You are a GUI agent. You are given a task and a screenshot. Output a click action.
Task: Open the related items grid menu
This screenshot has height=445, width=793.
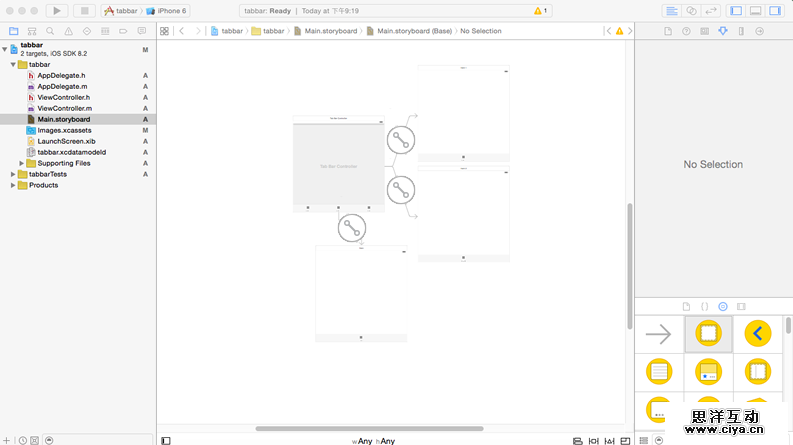164,31
